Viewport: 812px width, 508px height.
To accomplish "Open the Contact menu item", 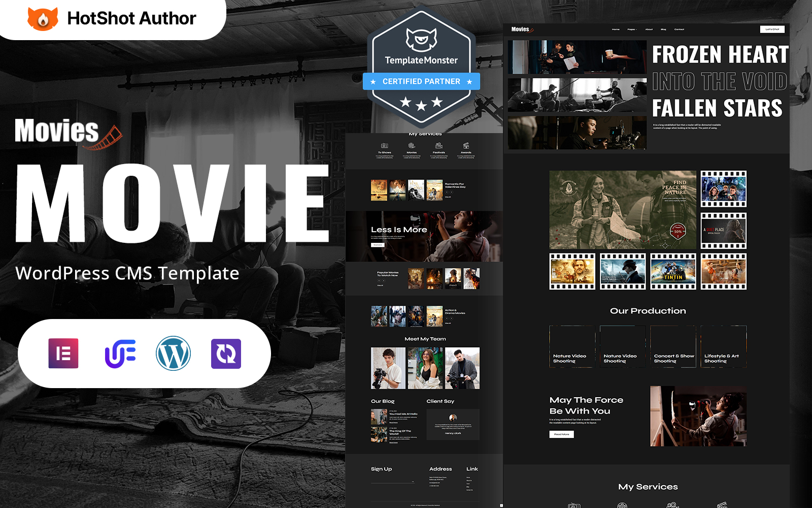I will tap(679, 29).
